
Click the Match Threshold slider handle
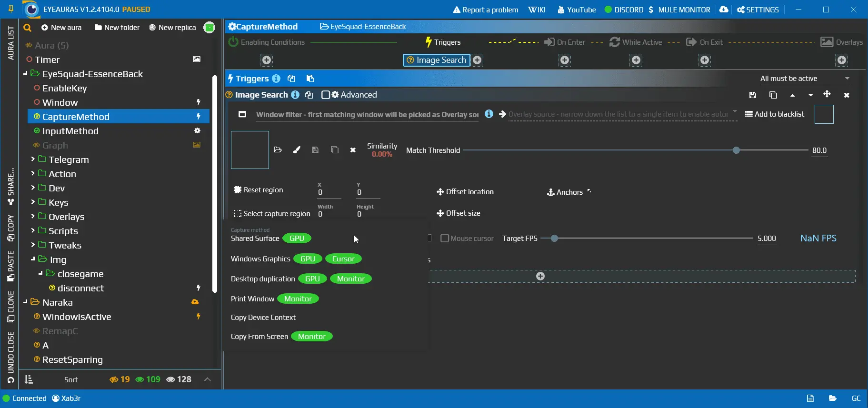(x=736, y=150)
